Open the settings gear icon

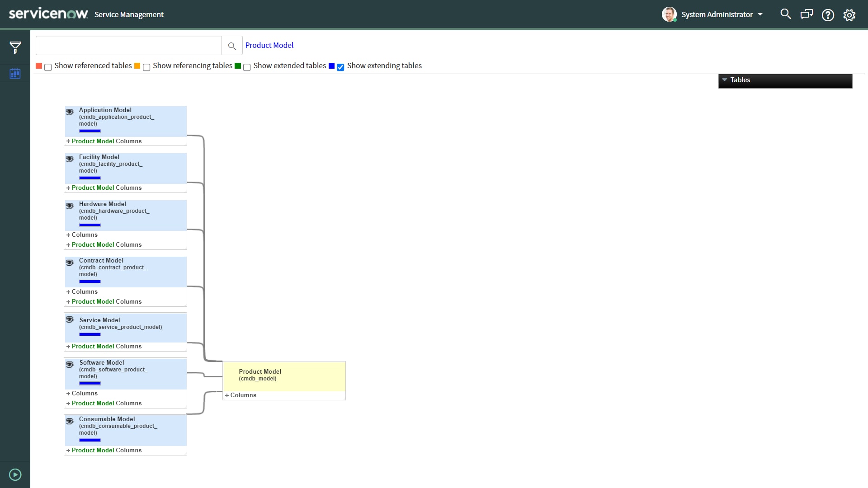point(849,15)
